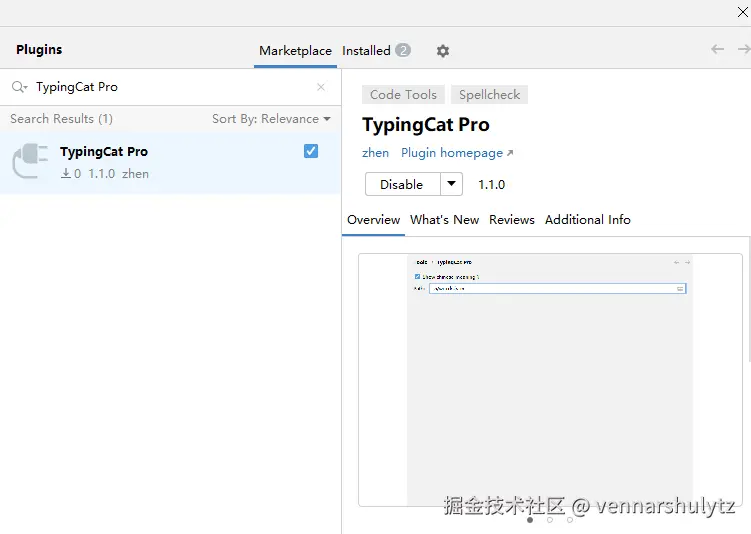Uncheck the TypingCat Pro enabled checkbox
The image size is (751, 534).
311,151
